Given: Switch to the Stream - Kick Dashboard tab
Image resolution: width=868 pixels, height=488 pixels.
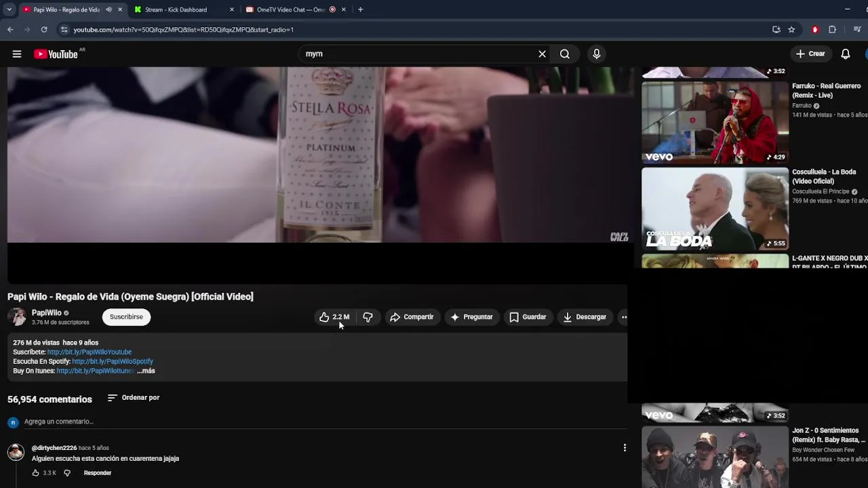Looking at the screenshot, I should (176, 9).
